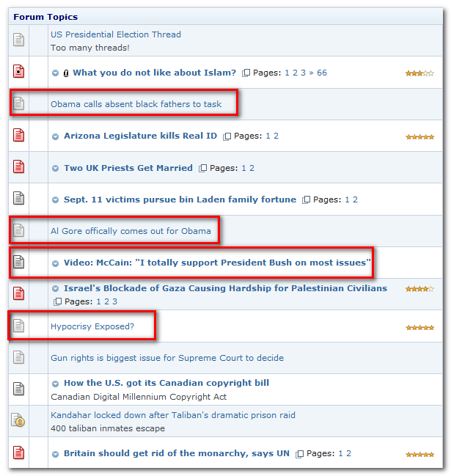The height and width of the screenshot is (476, 451).
Task: Click the five-star rating on Hypocrisy Exposed? row
Action: pyautogui.click(x=419, y=328)
